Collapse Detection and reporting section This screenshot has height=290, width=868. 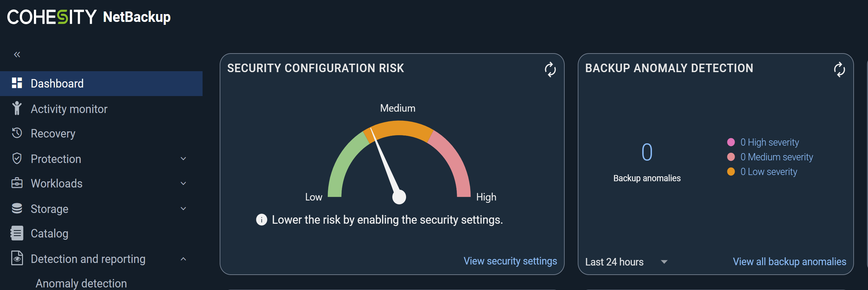(183, 259)
